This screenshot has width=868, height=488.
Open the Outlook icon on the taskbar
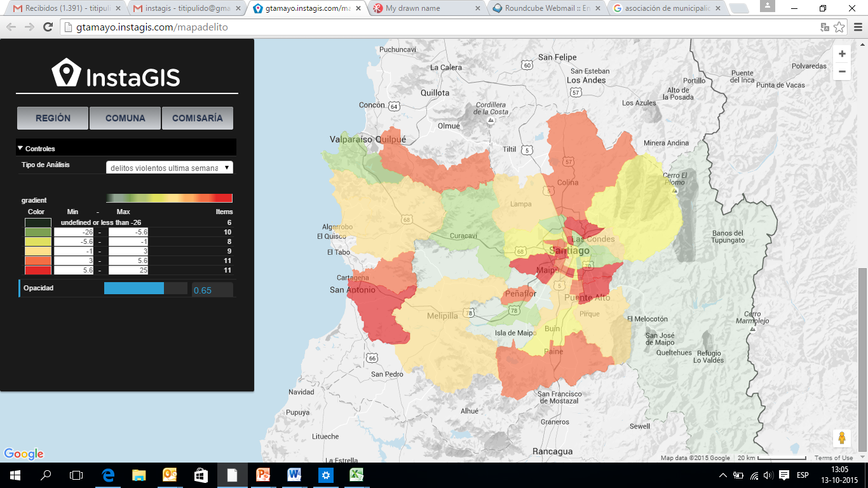pyautogui.click(x=170, y=475)
